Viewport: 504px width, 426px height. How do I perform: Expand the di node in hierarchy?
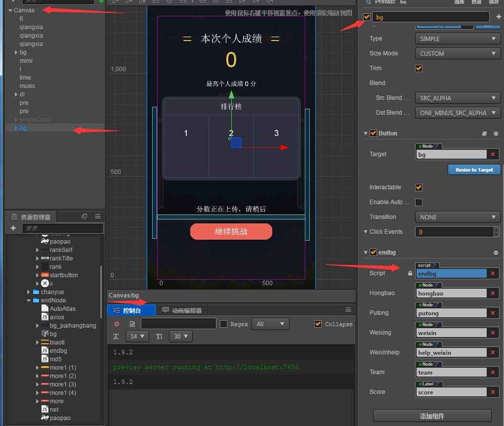coord(16,94)
